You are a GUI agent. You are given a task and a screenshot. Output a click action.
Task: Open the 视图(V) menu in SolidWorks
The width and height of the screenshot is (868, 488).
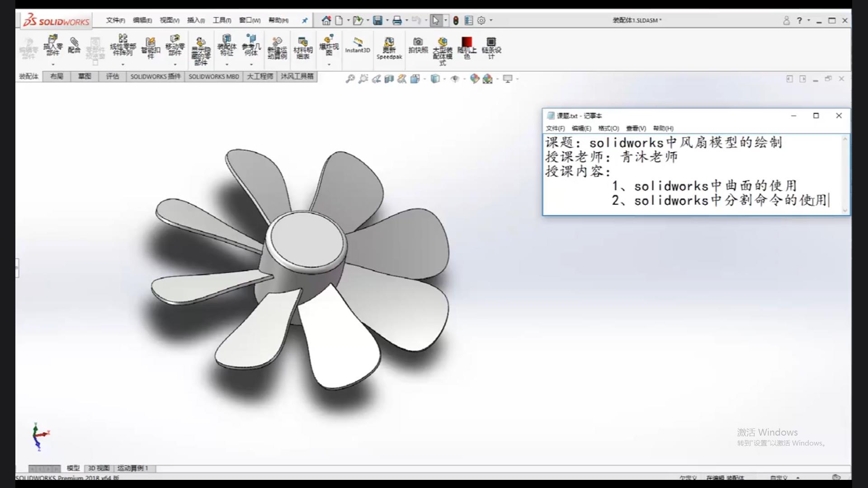click(x=170, y=20)
